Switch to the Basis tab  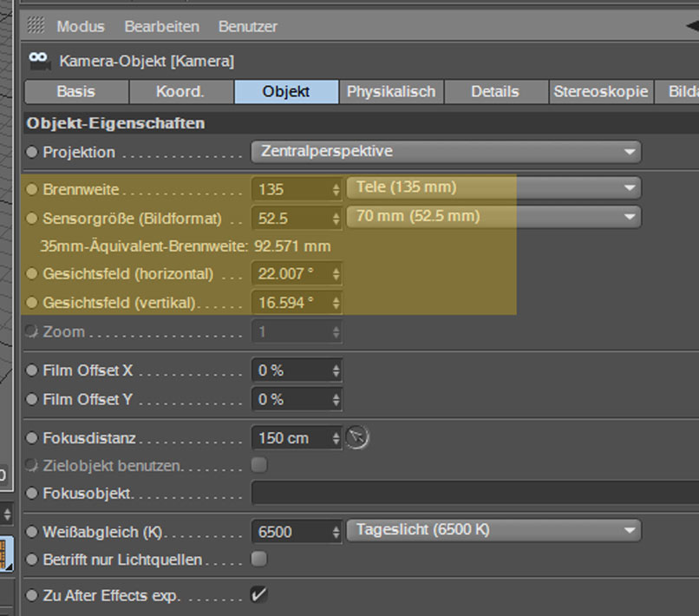click(76, 92)
